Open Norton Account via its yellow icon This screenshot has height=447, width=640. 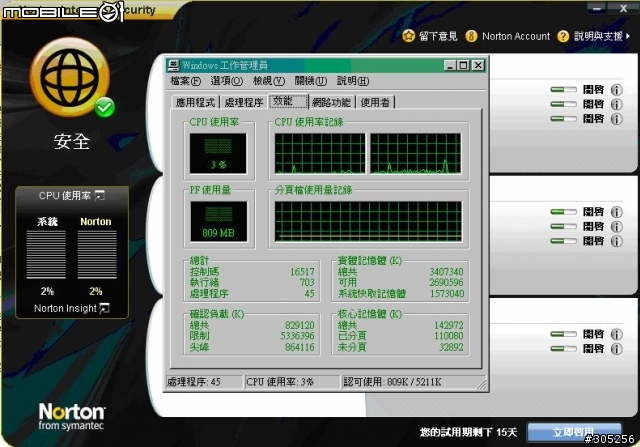pos(471,36)
